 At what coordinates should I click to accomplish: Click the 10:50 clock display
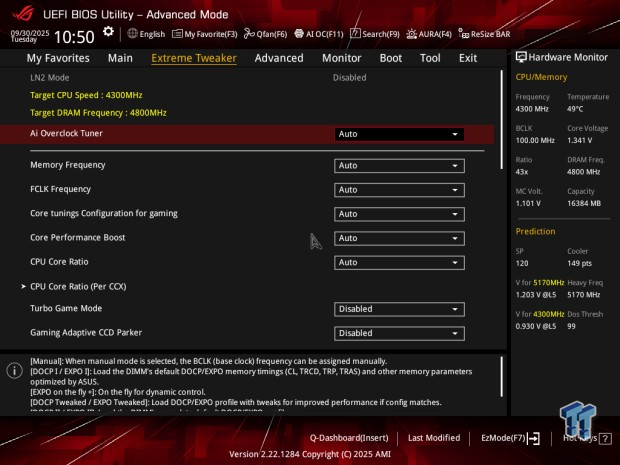pyautogui.click(x=74, y=37)
